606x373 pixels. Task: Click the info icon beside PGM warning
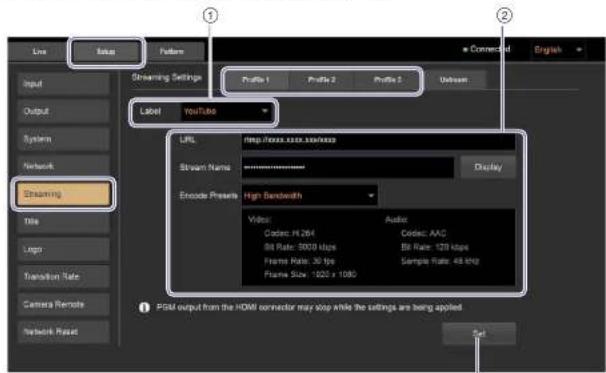[x=144, y=308]
